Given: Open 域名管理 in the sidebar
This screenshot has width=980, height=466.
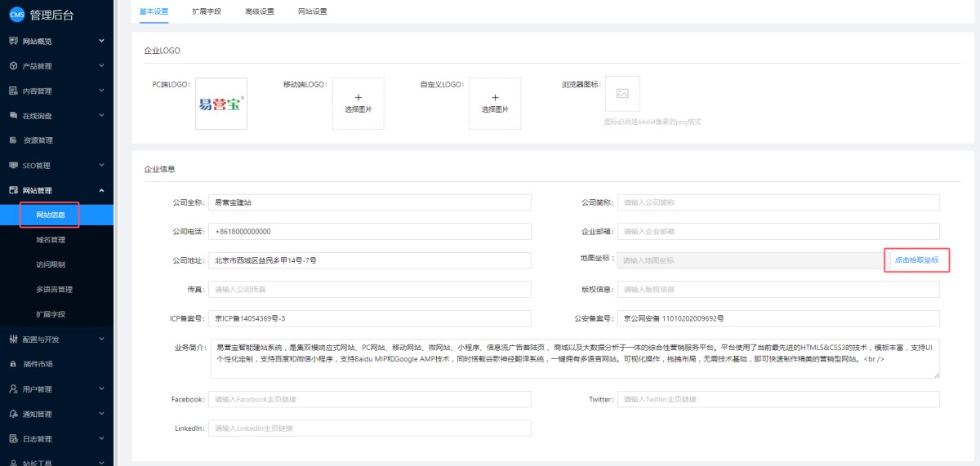Looking at the screenshot, I should pos(51,240).
